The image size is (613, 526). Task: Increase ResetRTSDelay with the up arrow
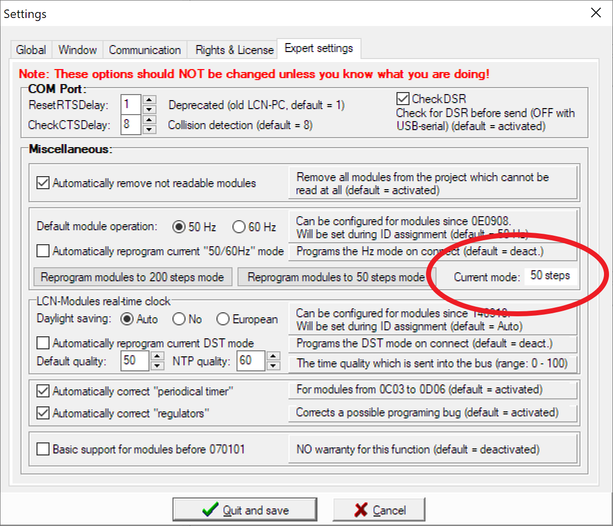point(149,100)
